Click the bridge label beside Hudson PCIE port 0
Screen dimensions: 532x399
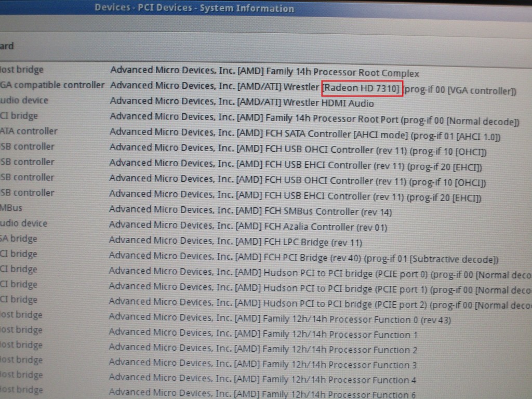click(x=19, y=269)
